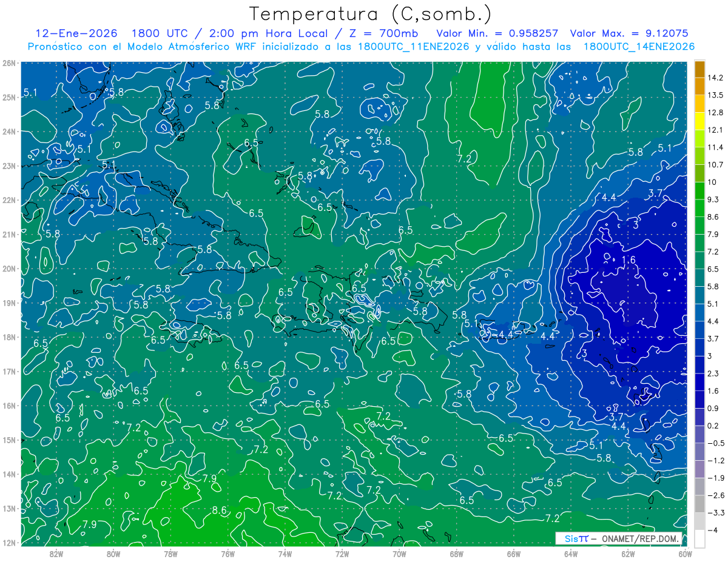
Task: Click the "14N" latitude axis label
Action: click(9, 474)
